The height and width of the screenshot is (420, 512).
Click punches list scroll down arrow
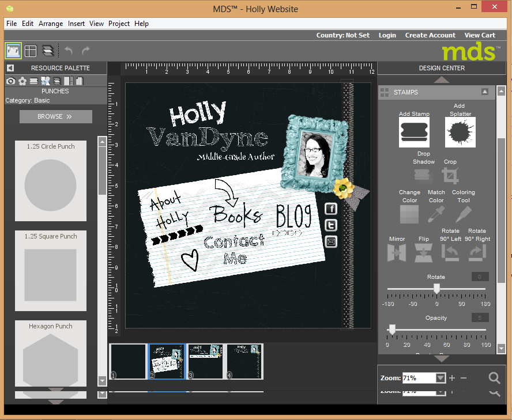point(102,380)
